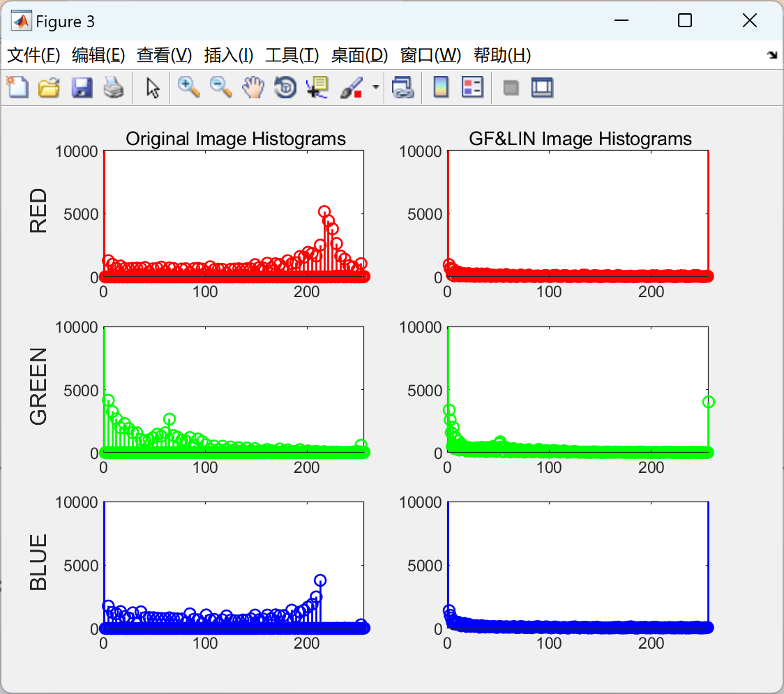Click the original red histogram plot
784x694 pixels.
click(x=234, y=213)
